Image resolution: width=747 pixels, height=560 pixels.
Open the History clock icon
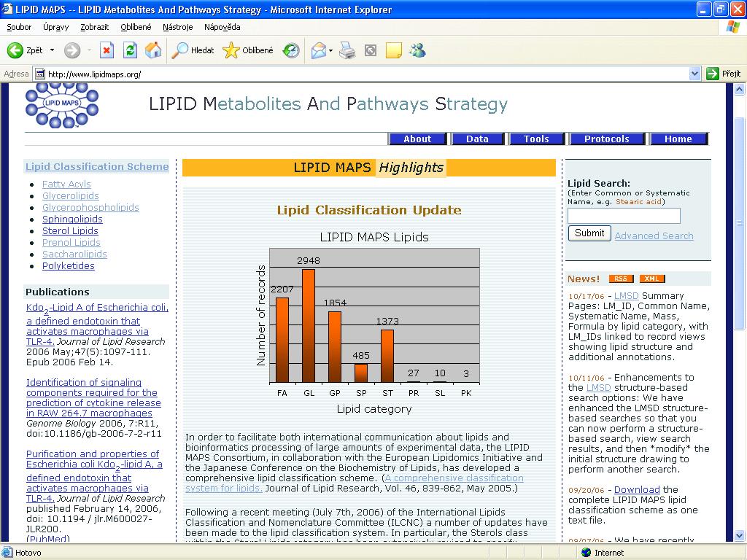pyautogui.click(x=291, y=50)
